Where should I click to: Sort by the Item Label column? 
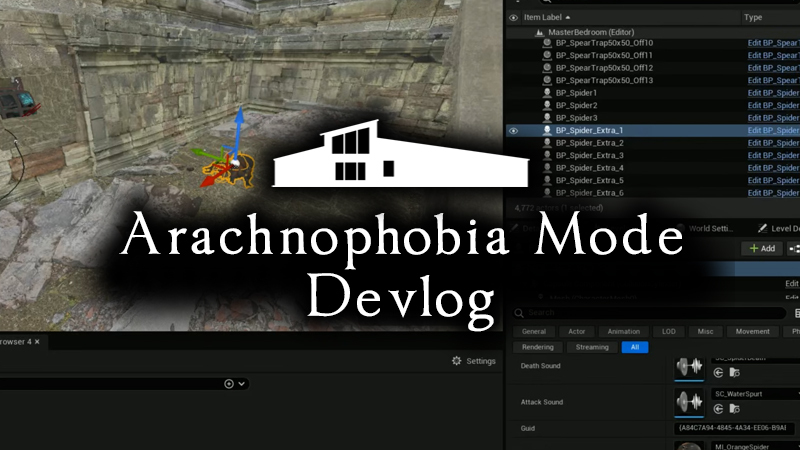pos(546,17)
